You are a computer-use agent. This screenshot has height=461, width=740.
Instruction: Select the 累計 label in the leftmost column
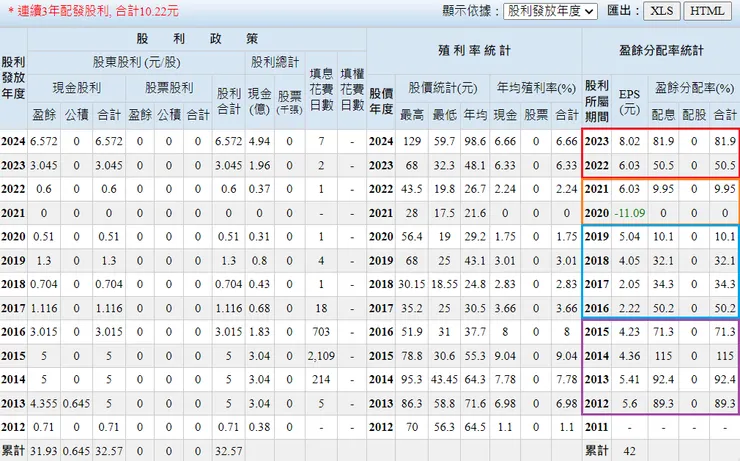coord(13,451)
